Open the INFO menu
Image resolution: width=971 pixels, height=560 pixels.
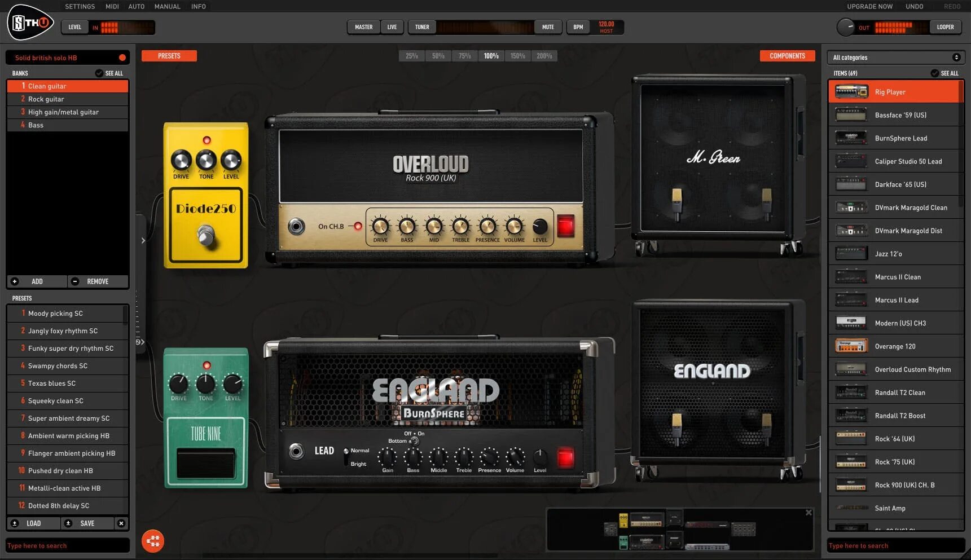pyautogui.click(x=199, y=6)
